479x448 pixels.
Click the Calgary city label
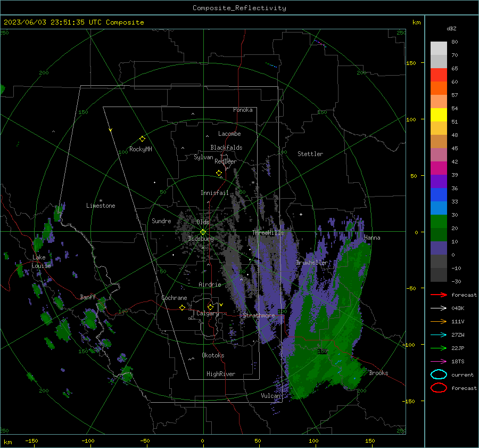click(x=208, y=313)
